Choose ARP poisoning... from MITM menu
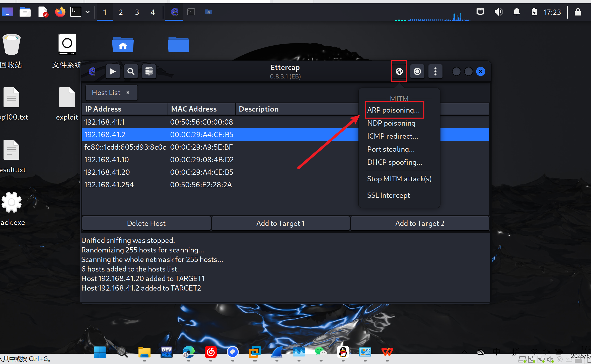This screenshot has height=364, width=591. tap(393, 110)
